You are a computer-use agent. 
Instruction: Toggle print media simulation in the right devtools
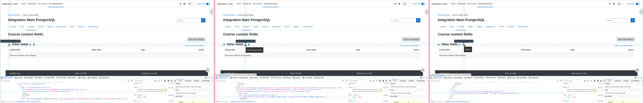click(601, 81)
